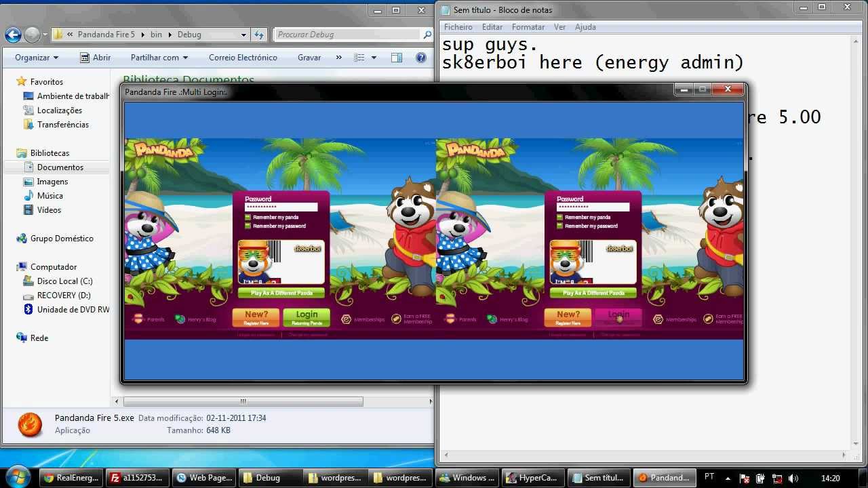This screenshot has width=868, height=488.
Task: Select Documentos in the Bibliotecas tree
Action: 60,167
